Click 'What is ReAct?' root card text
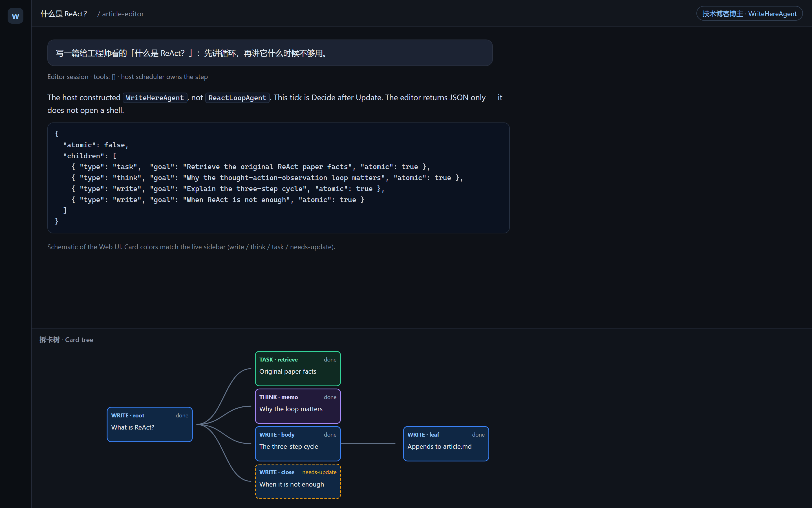This screenshot has width=812, height=508. point(133,427)
